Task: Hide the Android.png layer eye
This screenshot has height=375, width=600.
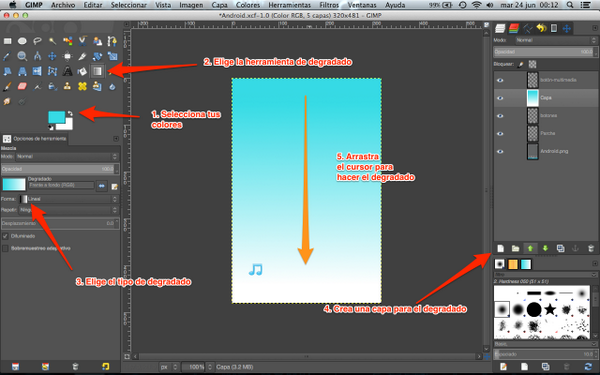Action: (500, 152)
